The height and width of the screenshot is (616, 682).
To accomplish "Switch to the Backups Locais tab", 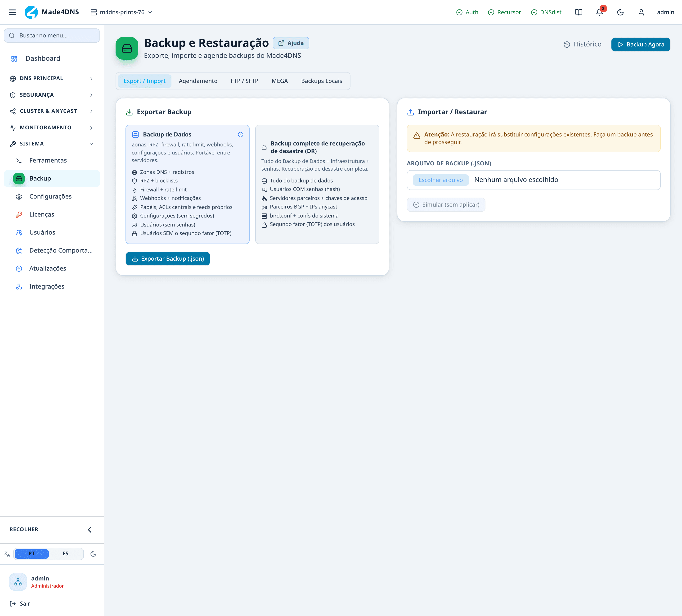I will (321, 81).
